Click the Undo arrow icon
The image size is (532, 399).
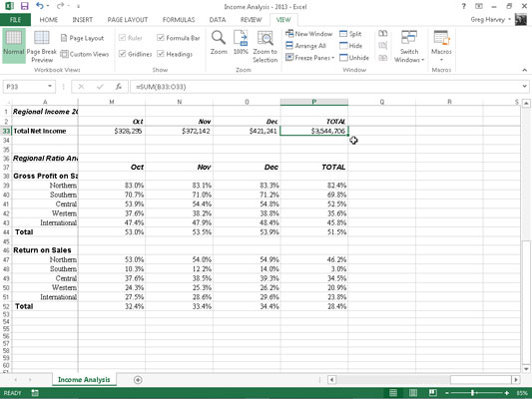point(40,6)
